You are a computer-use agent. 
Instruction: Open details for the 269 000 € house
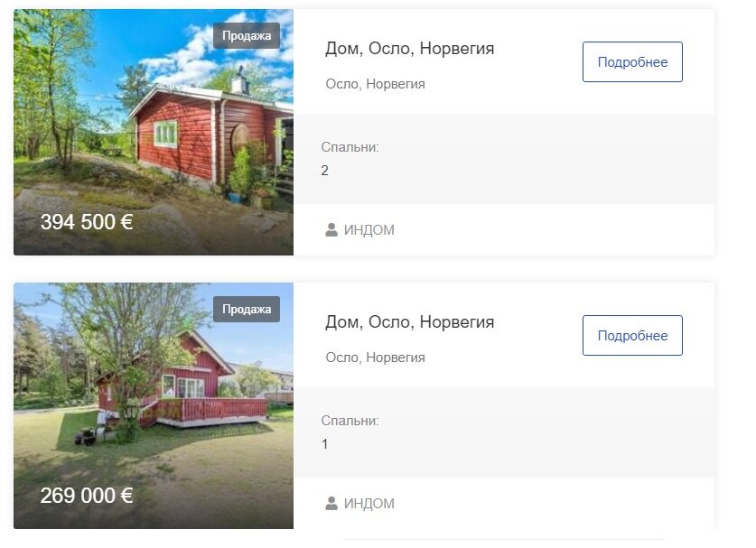pyautogui.click(x=632, y=336)
